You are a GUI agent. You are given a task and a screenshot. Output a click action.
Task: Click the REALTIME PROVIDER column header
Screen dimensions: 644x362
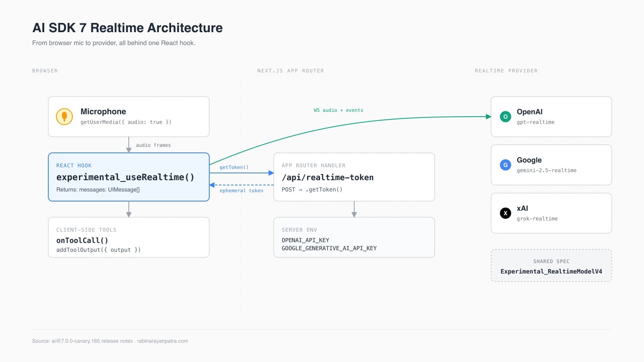[x=506, y=71]
